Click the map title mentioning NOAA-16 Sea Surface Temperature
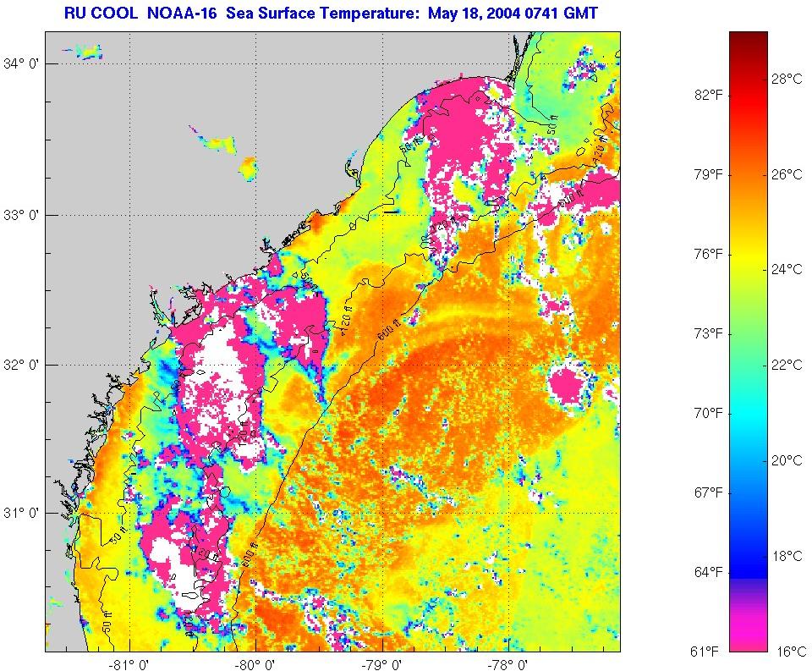The image size is (812, 671). click(331, 13)
